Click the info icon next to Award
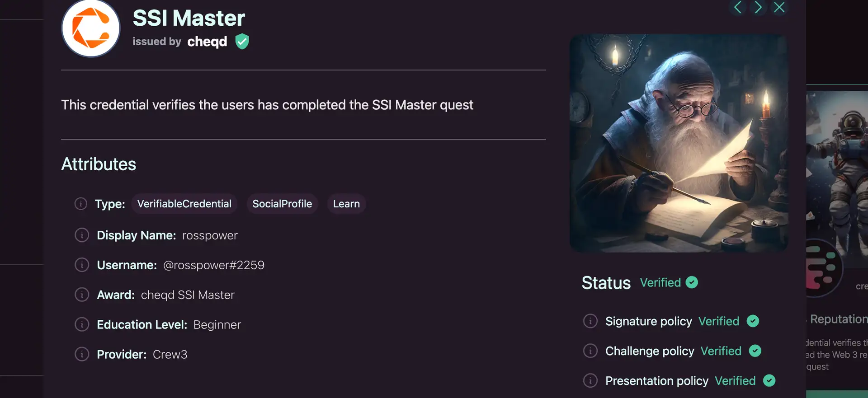868x398 pixels. 82,295
